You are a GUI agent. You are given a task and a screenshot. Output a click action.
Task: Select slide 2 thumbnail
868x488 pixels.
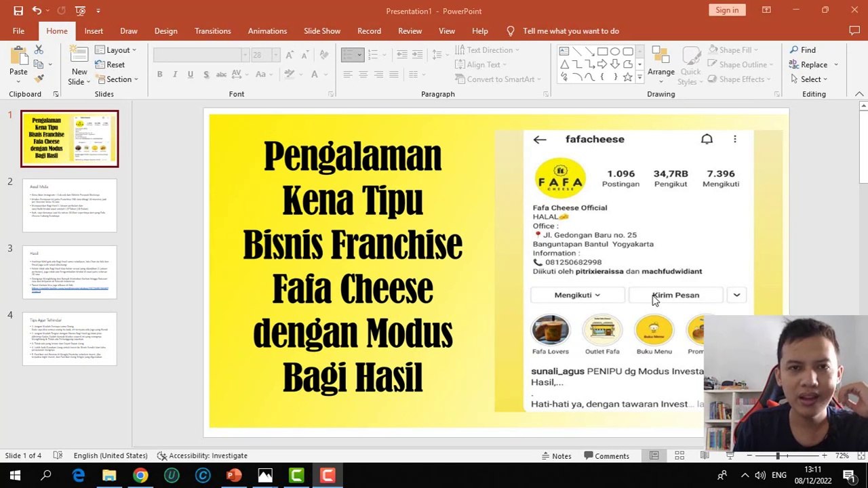tap(69, 205)
